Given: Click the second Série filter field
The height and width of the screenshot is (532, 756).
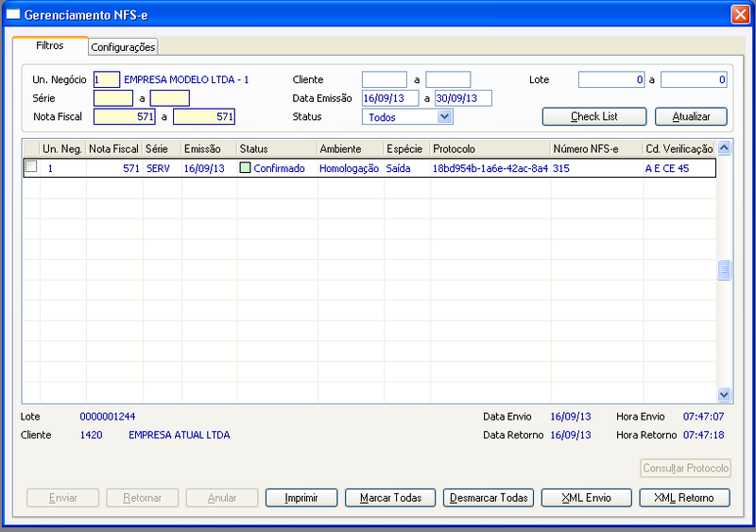Looking at the screenshot, I should (170, 98).
